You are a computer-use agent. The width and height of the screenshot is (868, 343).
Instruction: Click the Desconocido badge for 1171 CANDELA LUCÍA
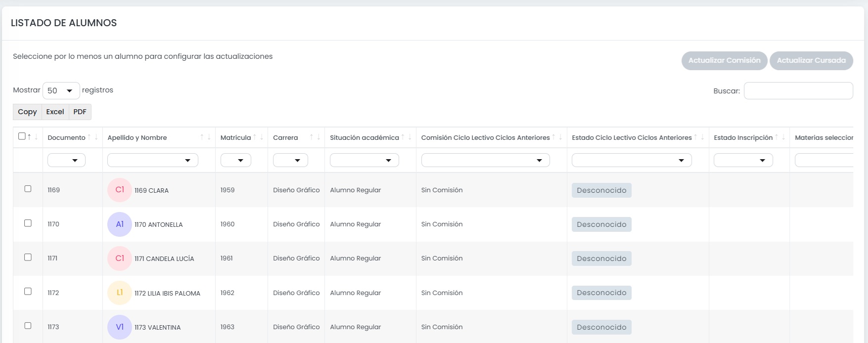(x=601, y=258)
